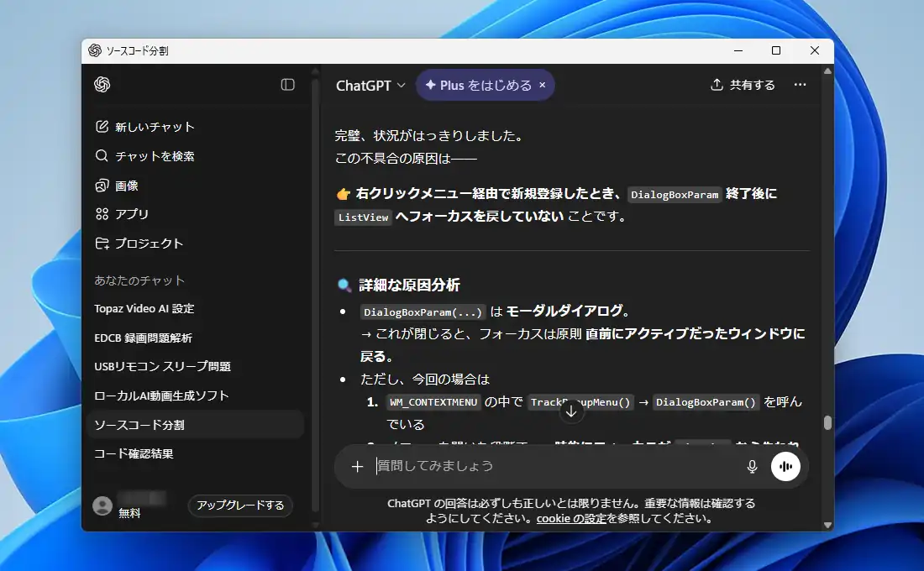The height and width of the screenshot is (571, 924).
Task: Open チャットを検索 search
Action: click(x=154, y=156)
